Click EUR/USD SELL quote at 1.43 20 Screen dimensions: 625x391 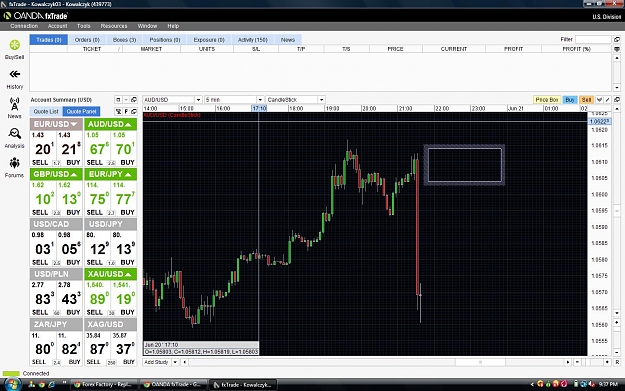coord(43,149)
